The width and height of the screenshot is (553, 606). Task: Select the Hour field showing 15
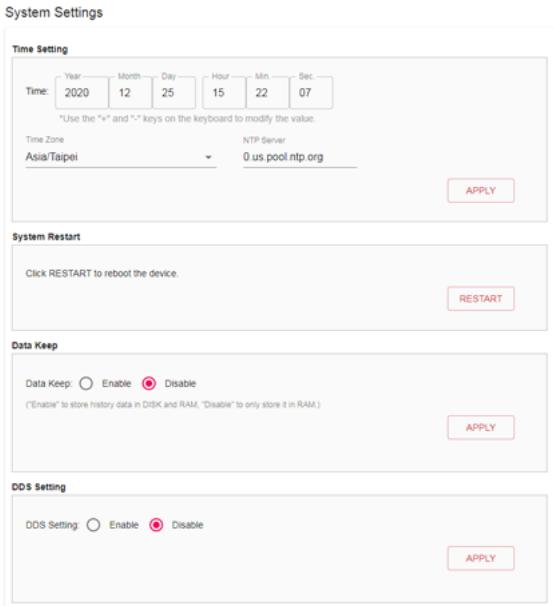(x=224, y=93)
